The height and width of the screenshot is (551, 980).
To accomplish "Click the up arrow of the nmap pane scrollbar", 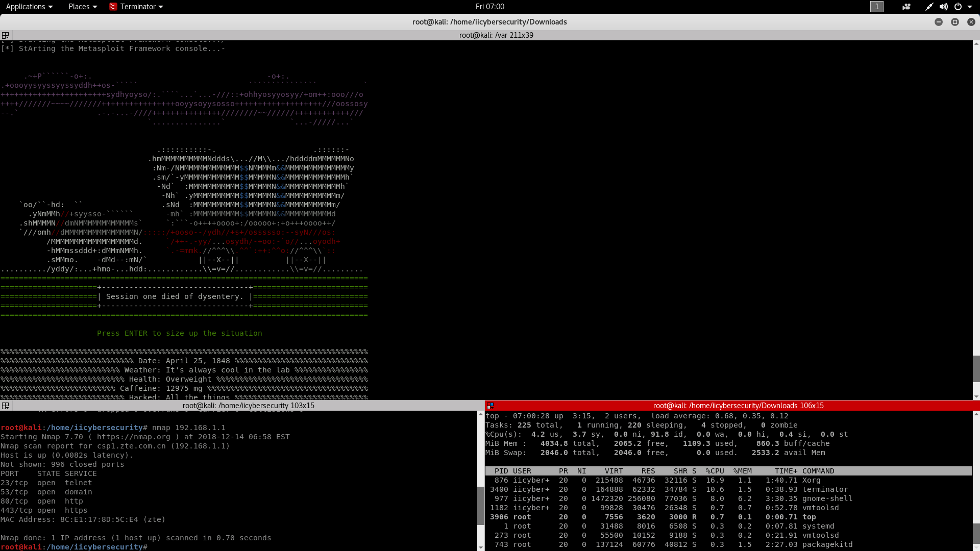I will coord(480,414).
